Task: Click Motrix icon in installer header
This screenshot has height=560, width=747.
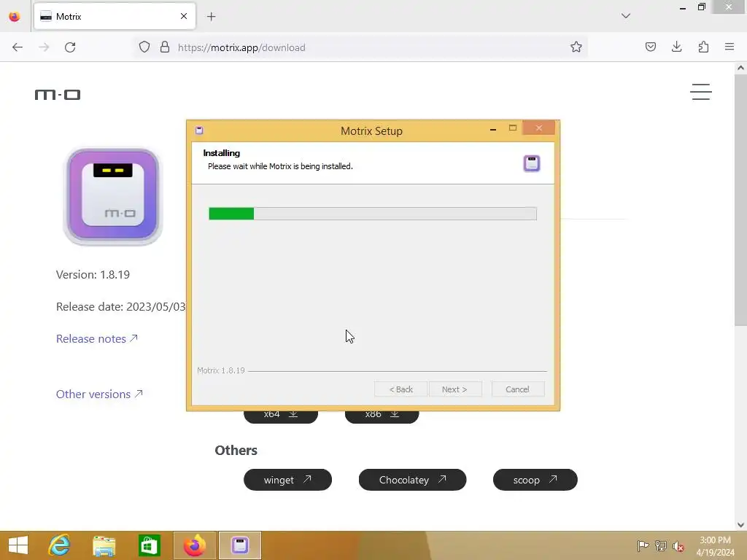Action: click(532, 163)
